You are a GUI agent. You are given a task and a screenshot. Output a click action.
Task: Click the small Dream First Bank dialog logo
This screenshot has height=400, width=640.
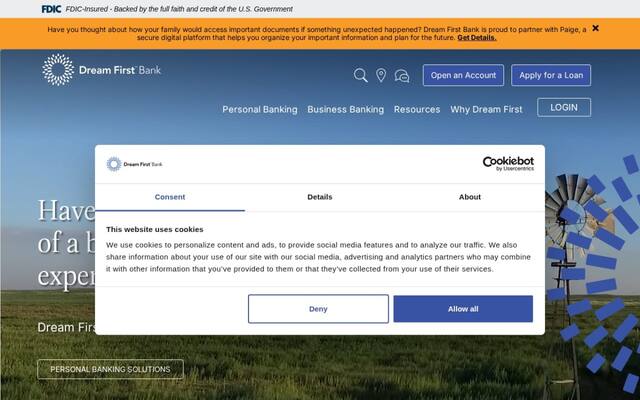tap(134, 164)
